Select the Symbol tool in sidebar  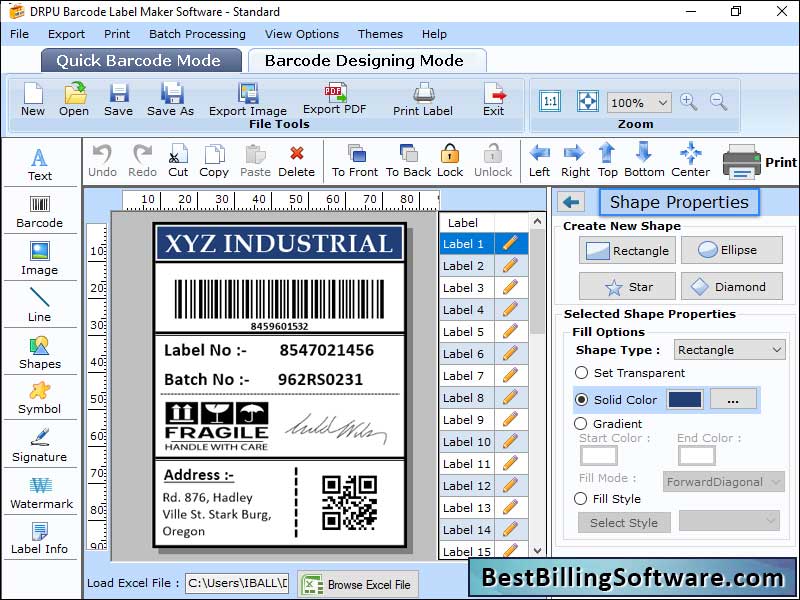(x=40, y=398)
